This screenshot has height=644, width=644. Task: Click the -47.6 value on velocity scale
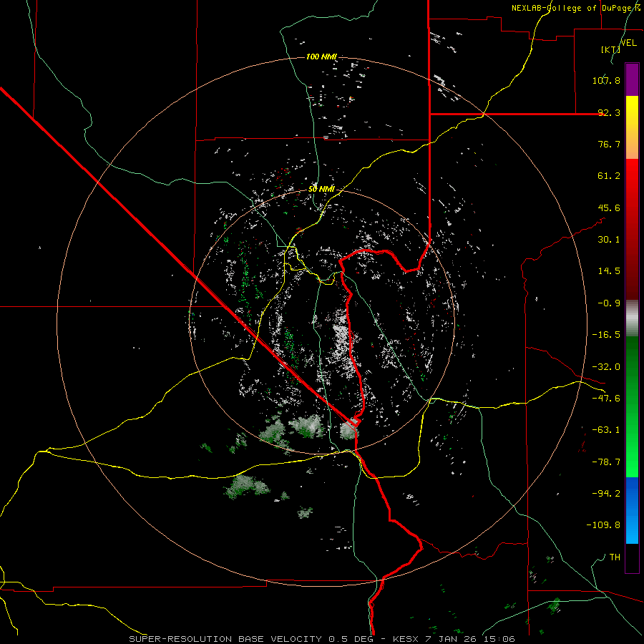606,399
